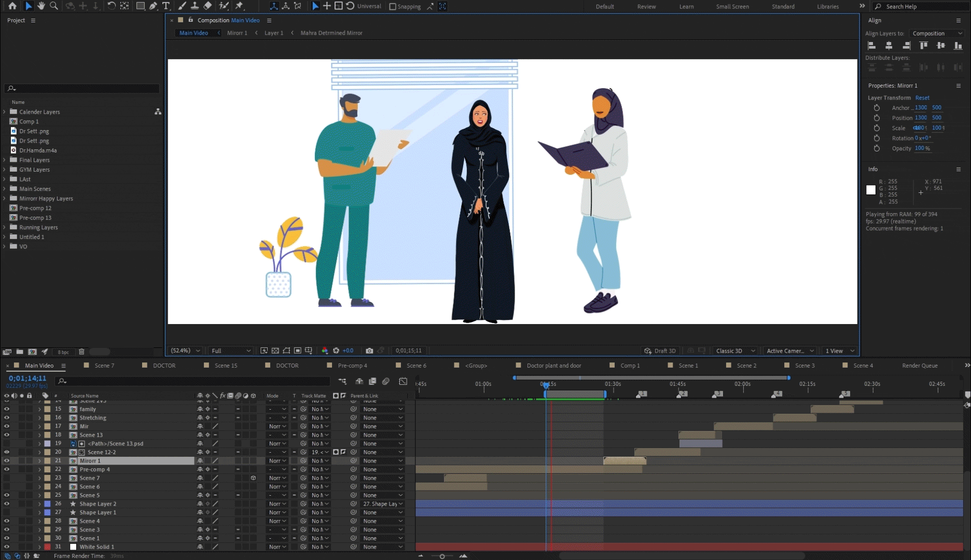The width and height of the screenshot is (971, 560).
Task: Open the 1 View layout dropdown
Action: point(839,351)
